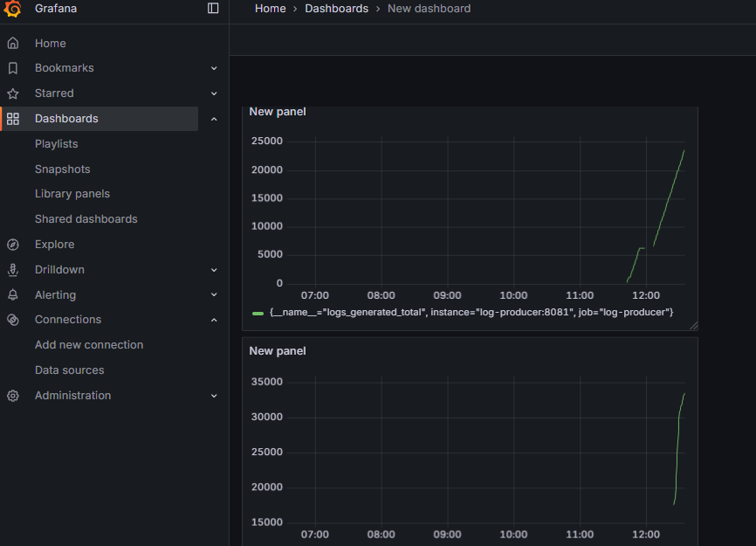Toggle the sidebar dock icon
The height and width of the screenshot is (546, 756).
click(213, 8)
